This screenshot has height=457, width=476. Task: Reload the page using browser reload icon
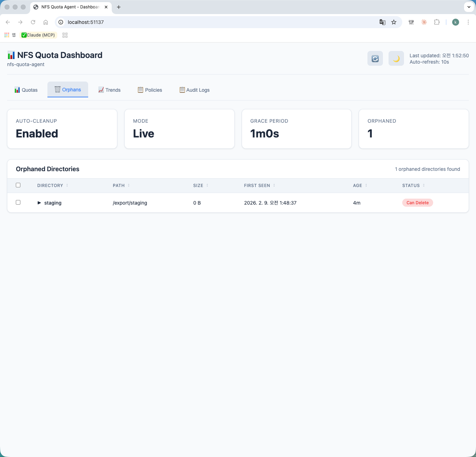[x=33, y=22]
